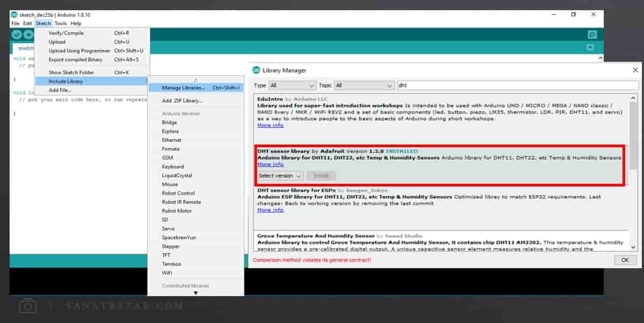Open the Type filter dropdown
644x323 pixels.
tap(292, 85)
